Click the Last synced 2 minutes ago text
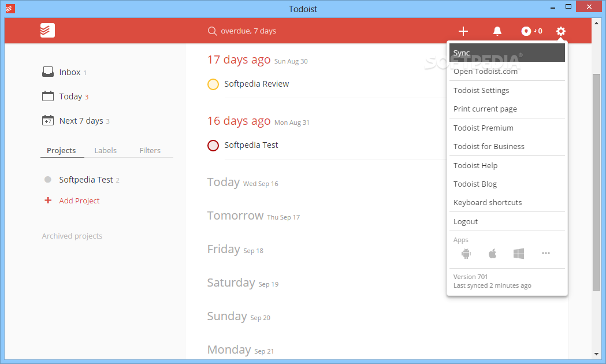This screenshot has width=606, height=364. 492,285
